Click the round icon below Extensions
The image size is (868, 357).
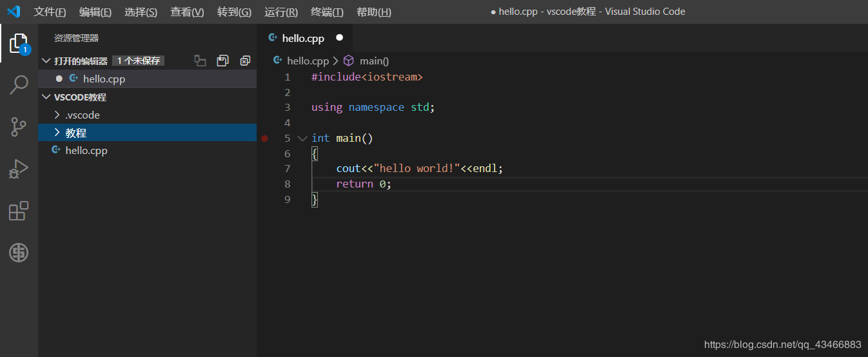coord(19,253)
